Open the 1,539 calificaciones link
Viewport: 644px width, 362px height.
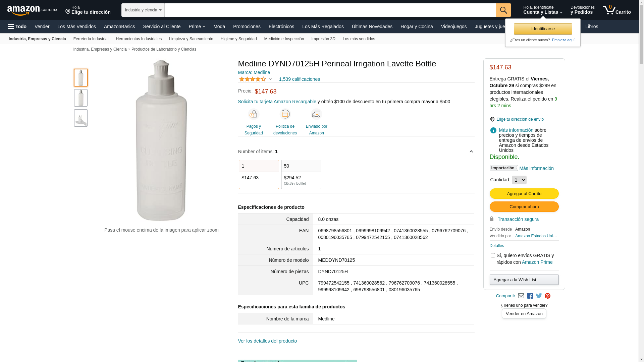tap(299, 79)
